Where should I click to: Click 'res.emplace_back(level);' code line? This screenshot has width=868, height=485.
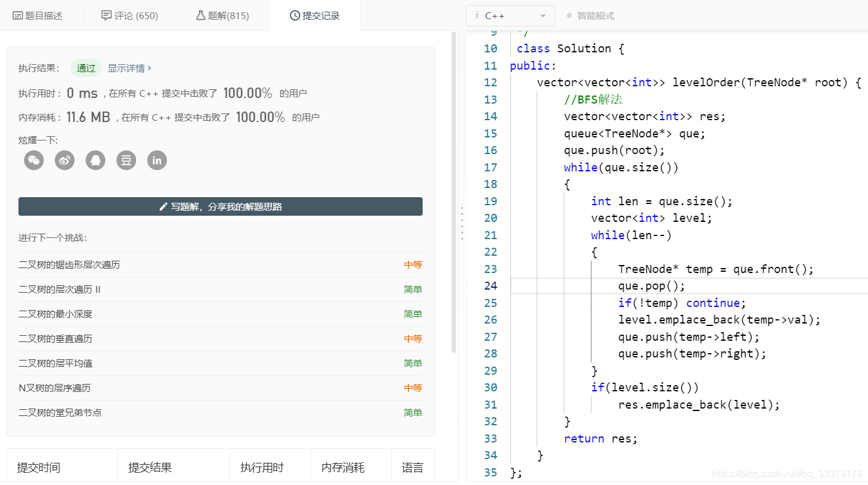(x=699, y=405)
